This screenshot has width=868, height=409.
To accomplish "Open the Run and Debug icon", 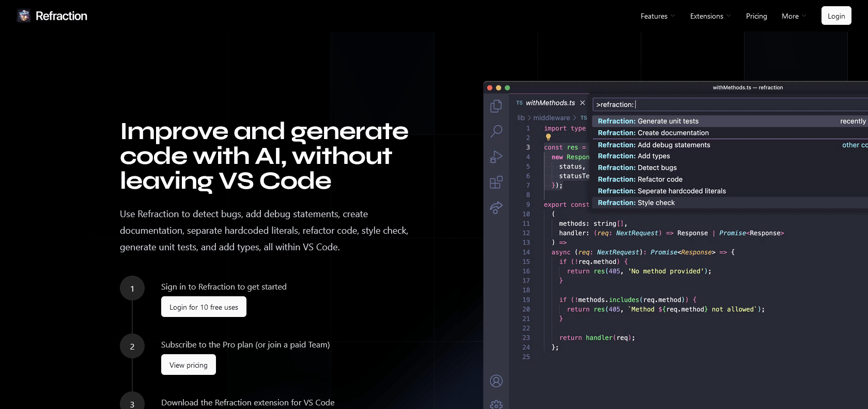I will pyautogui.click(x=496, y=157).
